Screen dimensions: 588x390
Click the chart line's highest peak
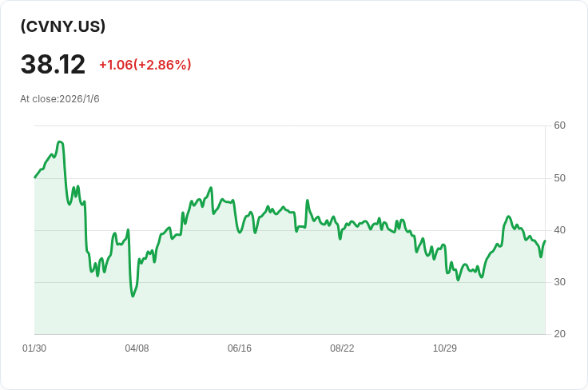tap(60, 141)
